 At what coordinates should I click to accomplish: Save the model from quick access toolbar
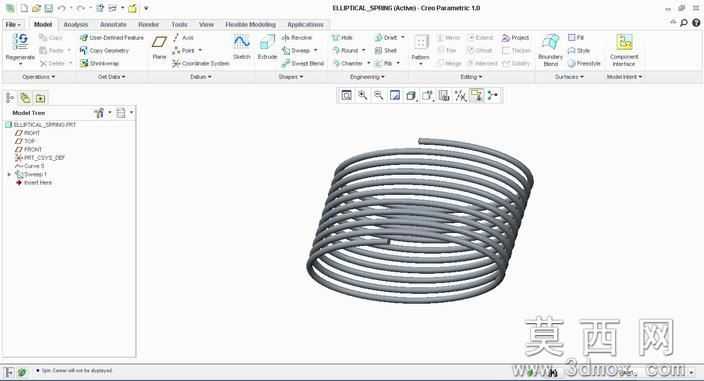click(49, 8)
